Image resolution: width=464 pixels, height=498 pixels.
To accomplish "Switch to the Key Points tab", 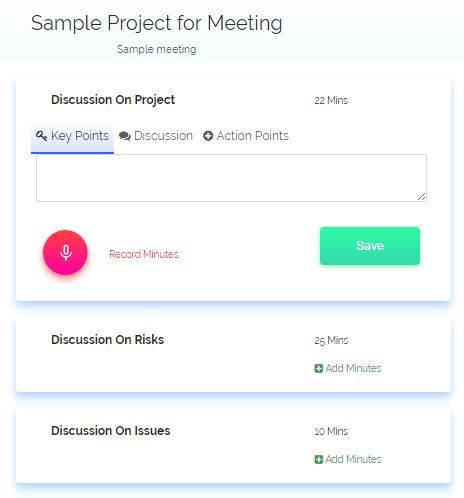I will [x=72, y=137].
